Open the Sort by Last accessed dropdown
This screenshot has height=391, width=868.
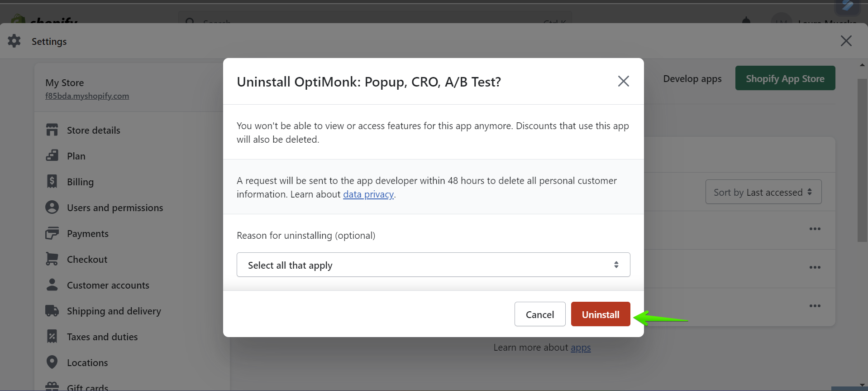click(x=763, y=192)
